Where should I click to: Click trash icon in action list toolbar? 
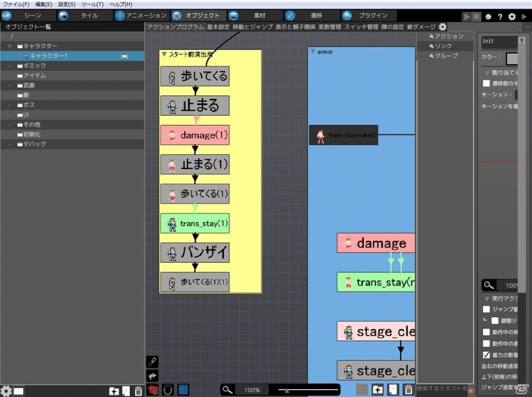(x=408, y=390)
